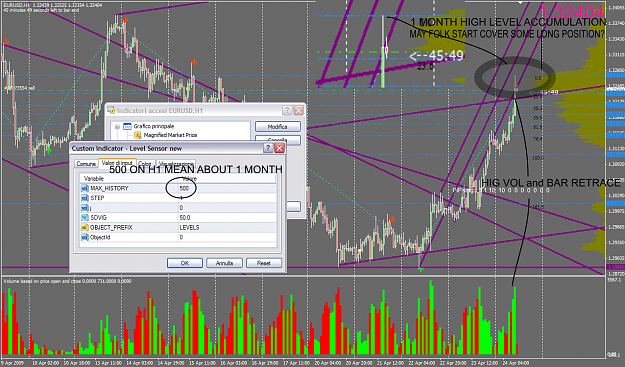
Task: Click Cancella in Indicatori accesi window
Action: (x=277, y=139)
